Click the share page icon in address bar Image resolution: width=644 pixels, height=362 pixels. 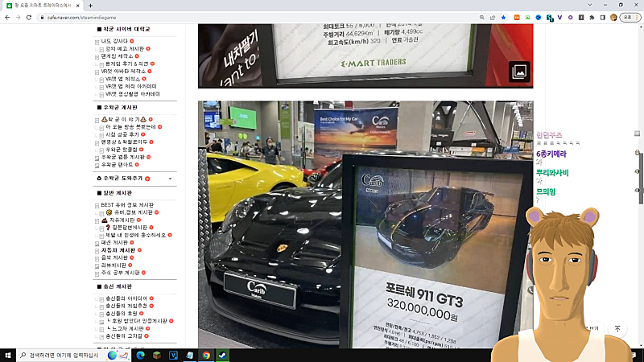[x=493, y=18]
